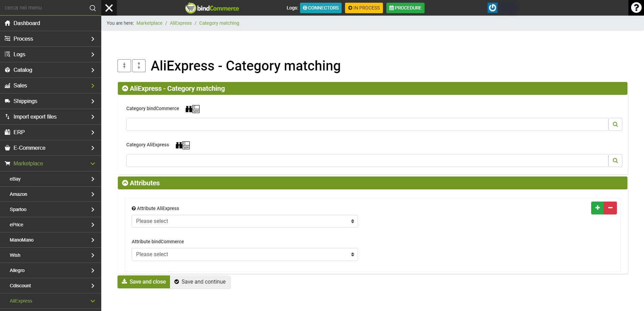The height and width of the screenshot is (311, 644).
Task: Open the E-Commerce menu item
Action: (50, 148)
